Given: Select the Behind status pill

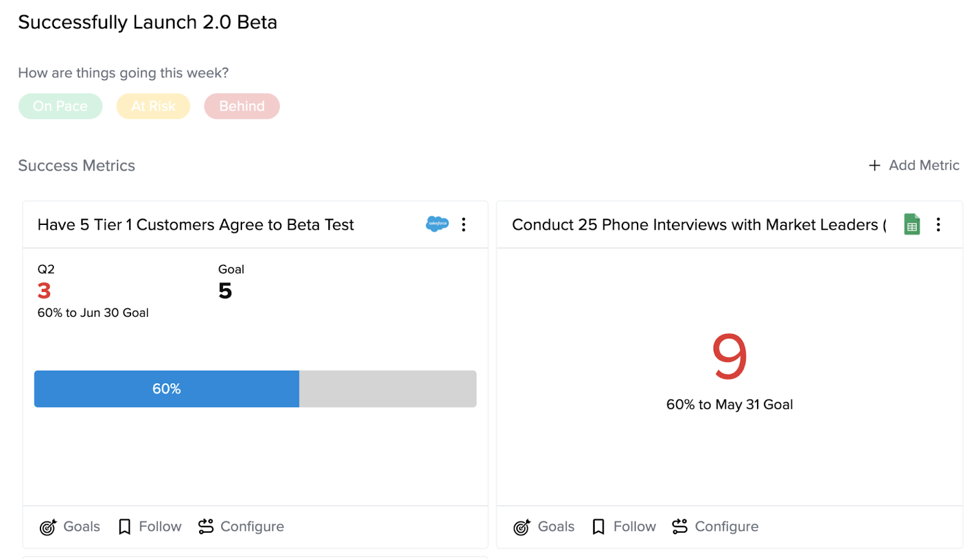Looking at the screenshot, I should (242, 106).
